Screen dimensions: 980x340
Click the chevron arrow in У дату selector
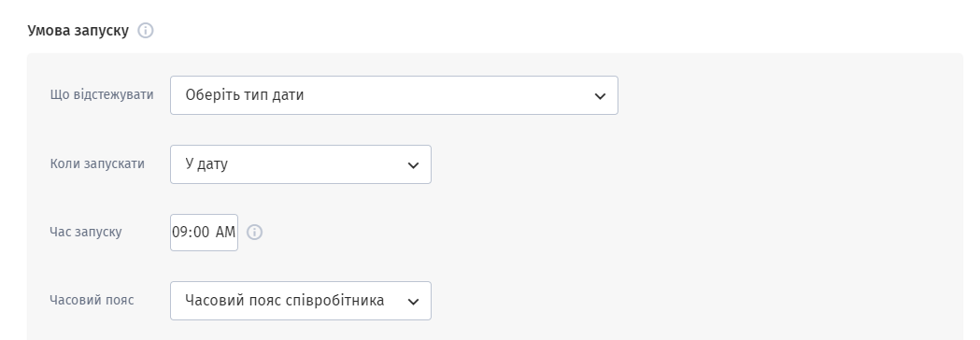tap(413, 165)
